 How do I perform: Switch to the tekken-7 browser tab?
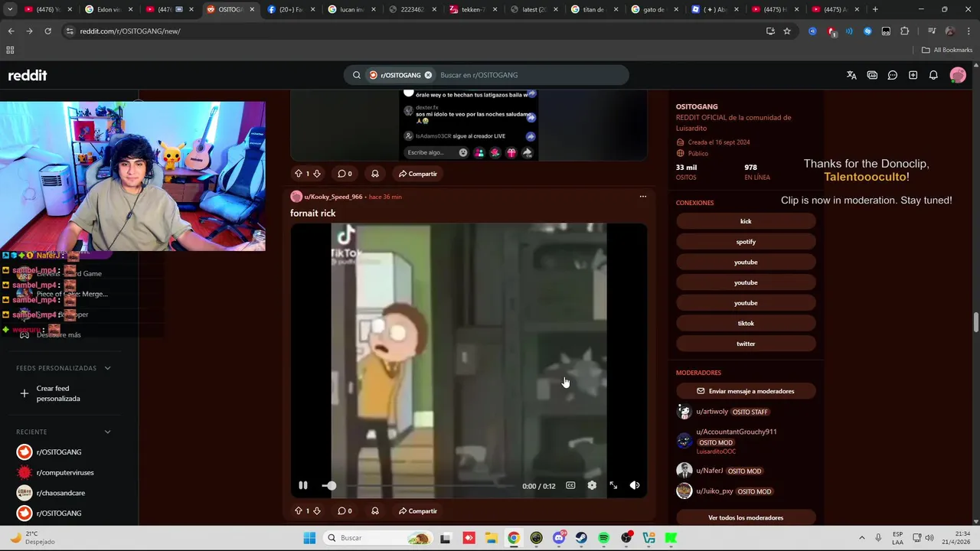click(x=475, y=9)
